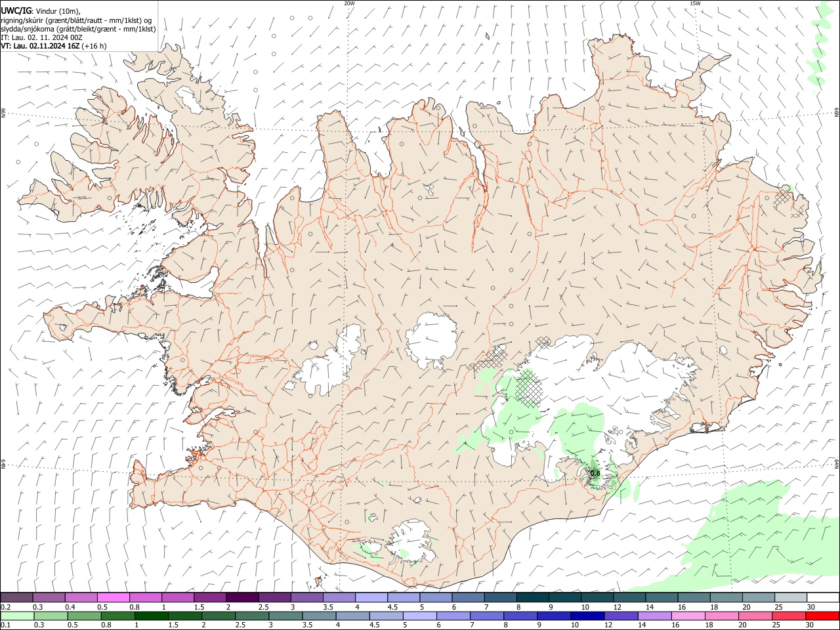Image resolution: width=840 pixels, height=630 pixels.
Task: Click the 'VT: Lau. 02.11.2024 16Z' valid time line
Action: tap(41, 46)
